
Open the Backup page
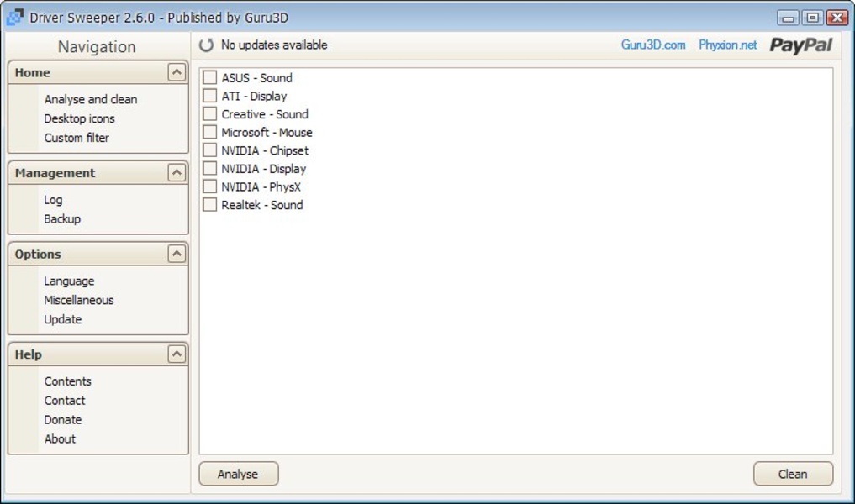[62, 218]
